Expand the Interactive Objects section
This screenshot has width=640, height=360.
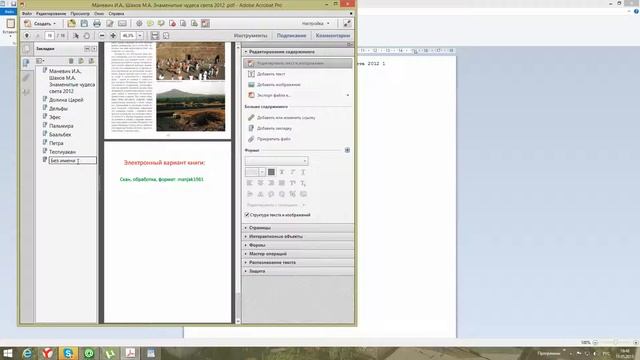pos(298,236)
